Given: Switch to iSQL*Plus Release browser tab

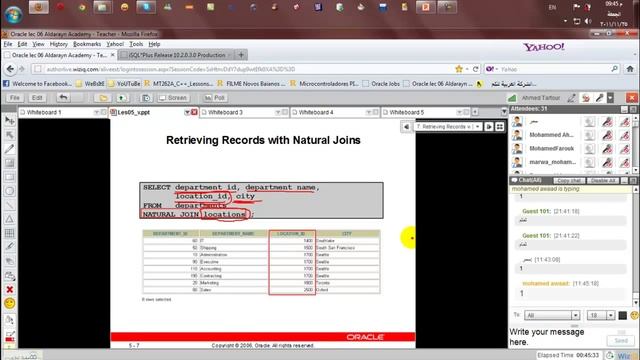Looking at the screenshot, I should click(176, 55).
